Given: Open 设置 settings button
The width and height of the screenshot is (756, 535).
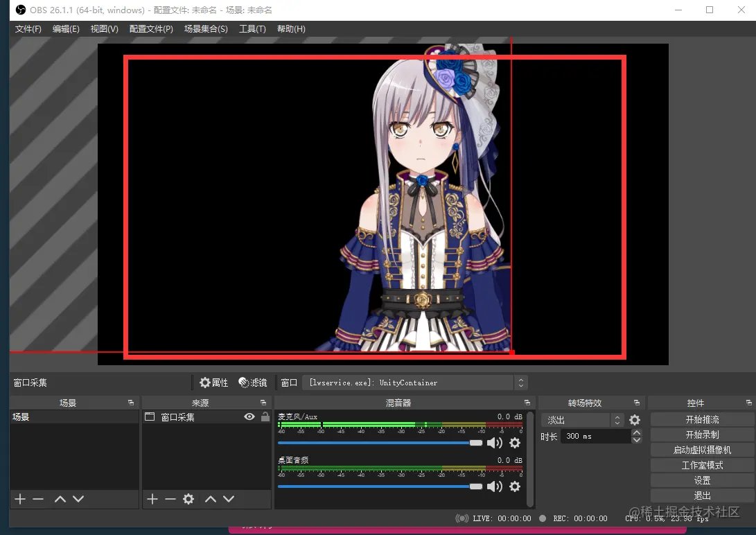Looking at the screenshot, I should [x=702, y=480].
